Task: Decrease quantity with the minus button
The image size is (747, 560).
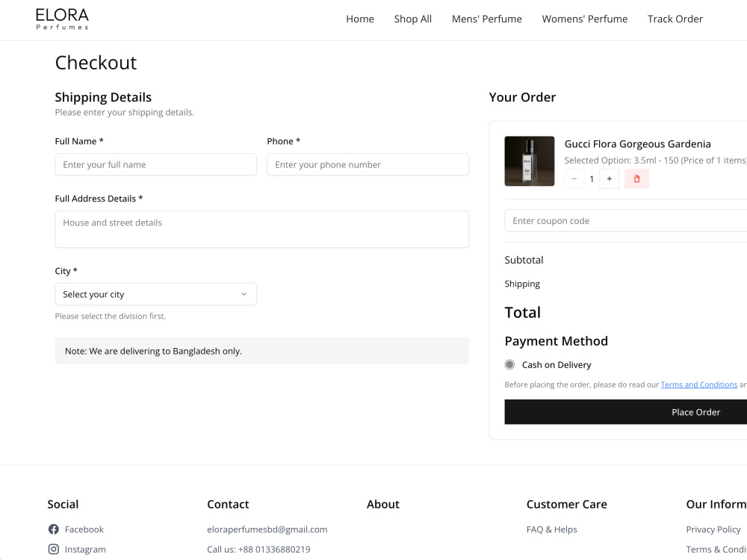Action: pyautogui.click(x=574, y=179)
